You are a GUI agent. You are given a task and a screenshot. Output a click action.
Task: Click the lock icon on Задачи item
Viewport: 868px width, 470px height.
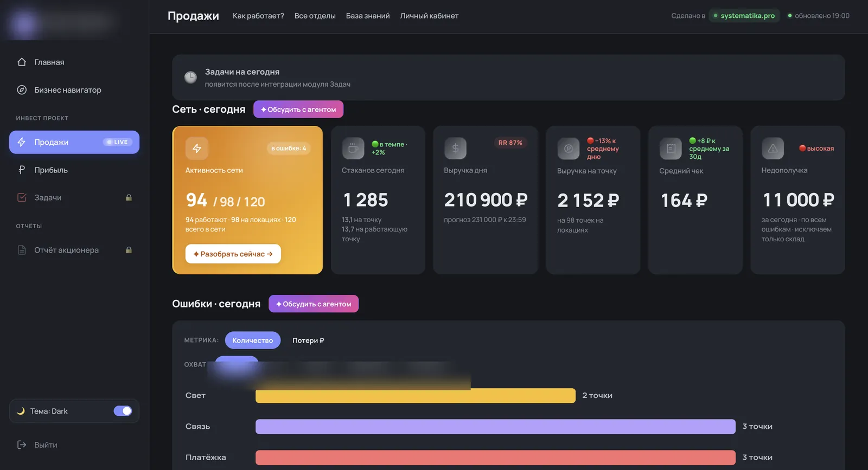(129, 198)
